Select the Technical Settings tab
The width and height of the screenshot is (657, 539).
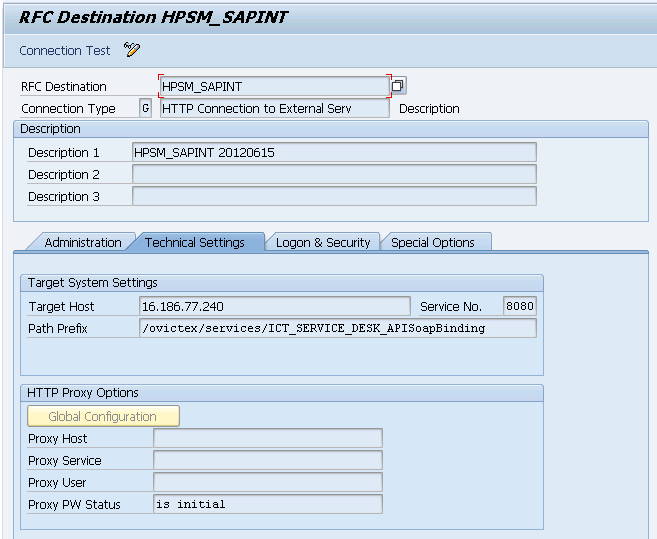[195, 243]
